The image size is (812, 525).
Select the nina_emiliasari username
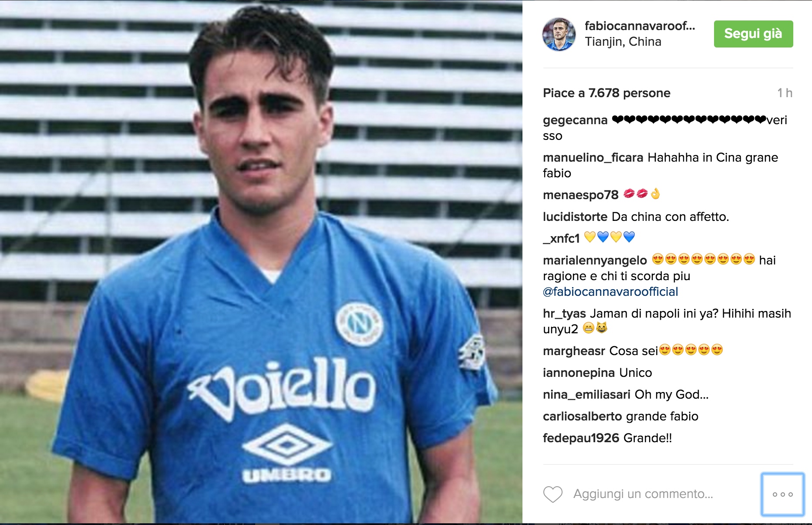coord(586,395)
